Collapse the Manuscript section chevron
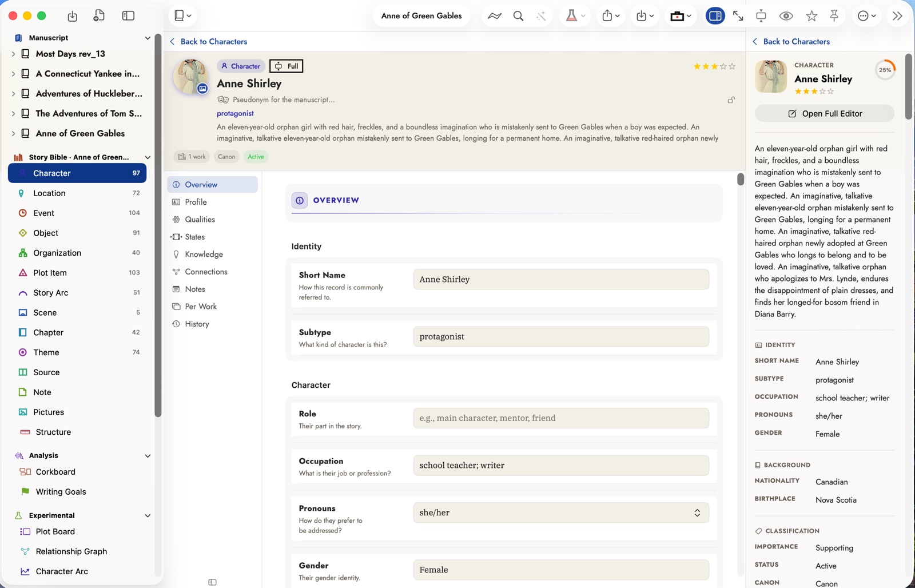 [x=148, y=38]
